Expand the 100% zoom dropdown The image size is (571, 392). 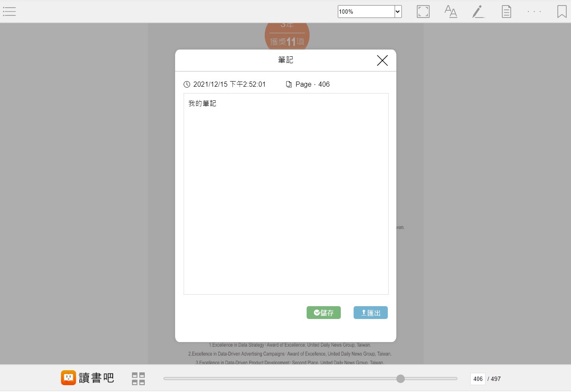point(398,12)
